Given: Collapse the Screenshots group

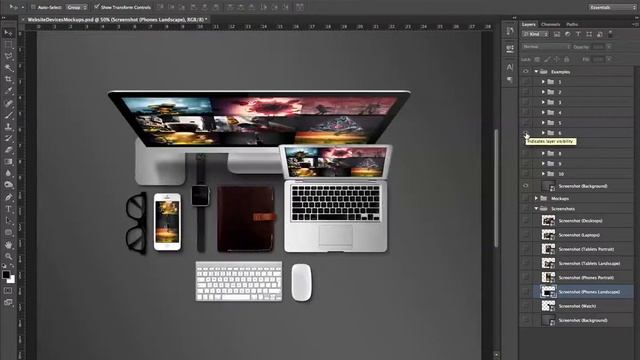Looking at the screenshot, I should coord(536,209).
